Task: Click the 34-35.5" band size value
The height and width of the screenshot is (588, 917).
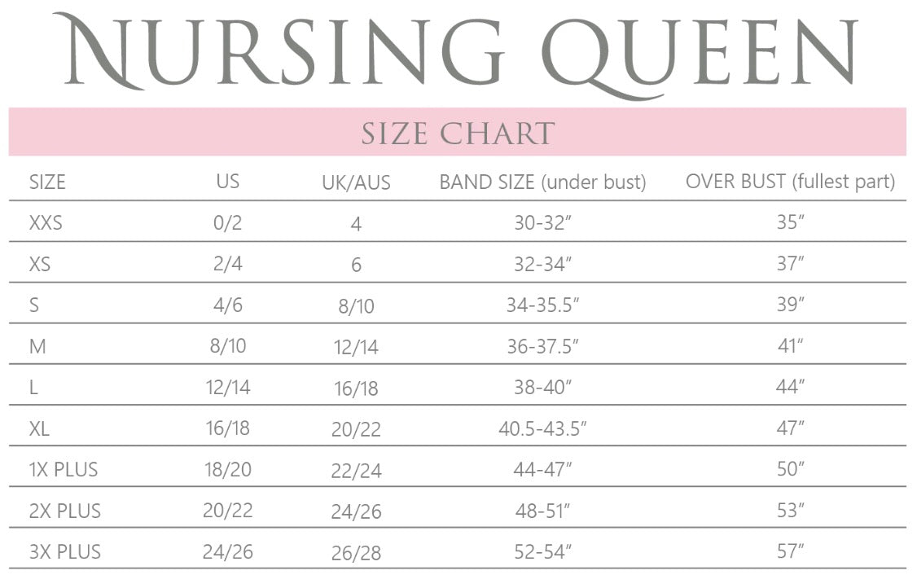Action: pyautogui.click(x=542, y=305)
